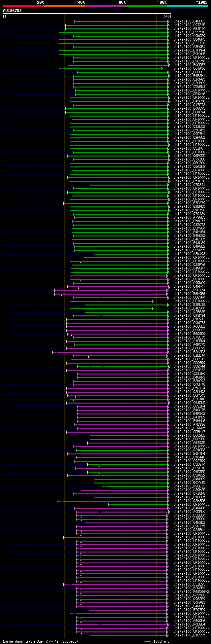Select hit label UniRef100_A9CEI3
Image resolution: width=211 pixels, height=644 pixels.
point(189,486)
